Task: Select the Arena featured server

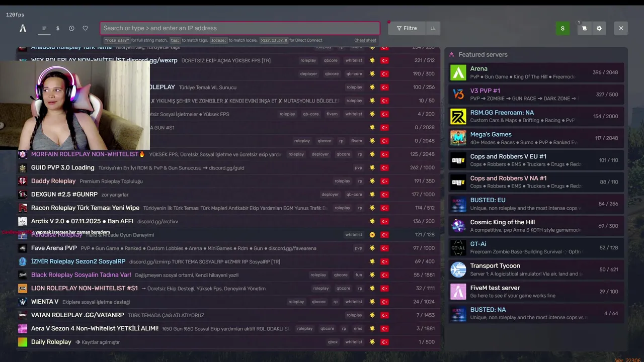Action: 536,72
